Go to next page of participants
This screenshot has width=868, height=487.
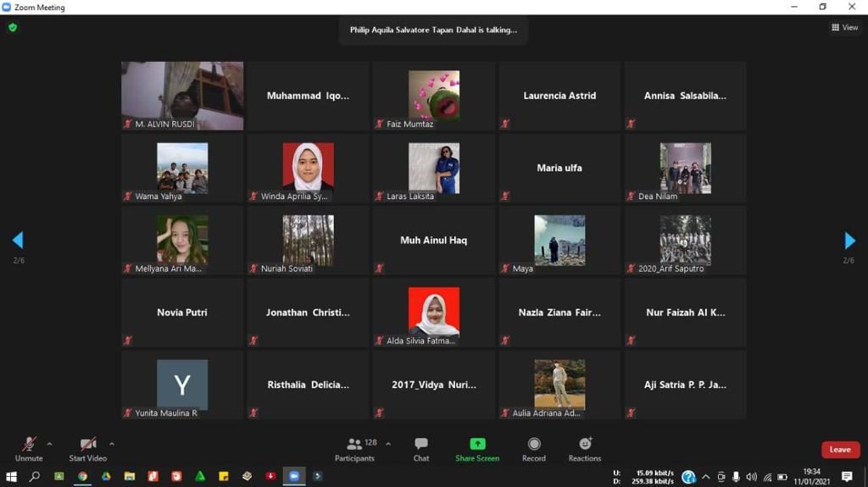point(850,241)
